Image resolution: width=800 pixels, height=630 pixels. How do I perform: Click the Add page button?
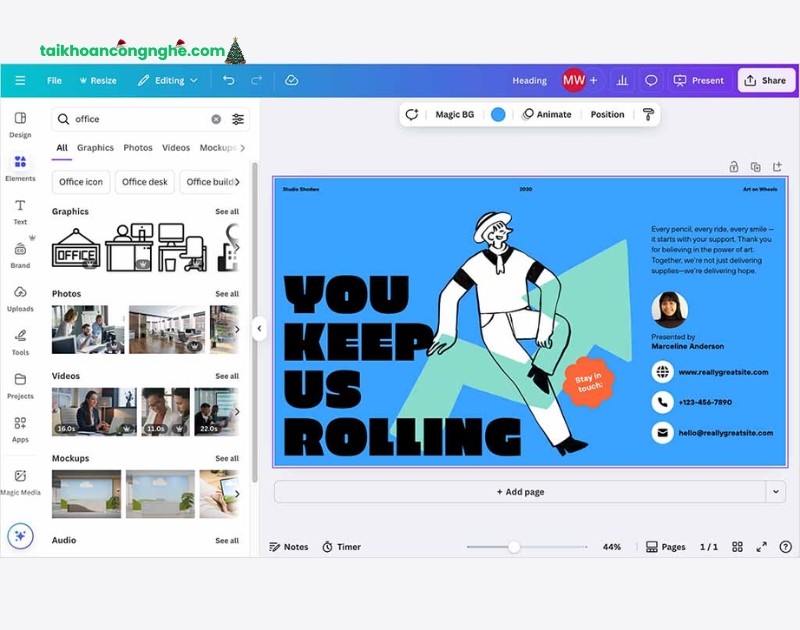click(519, 492)
